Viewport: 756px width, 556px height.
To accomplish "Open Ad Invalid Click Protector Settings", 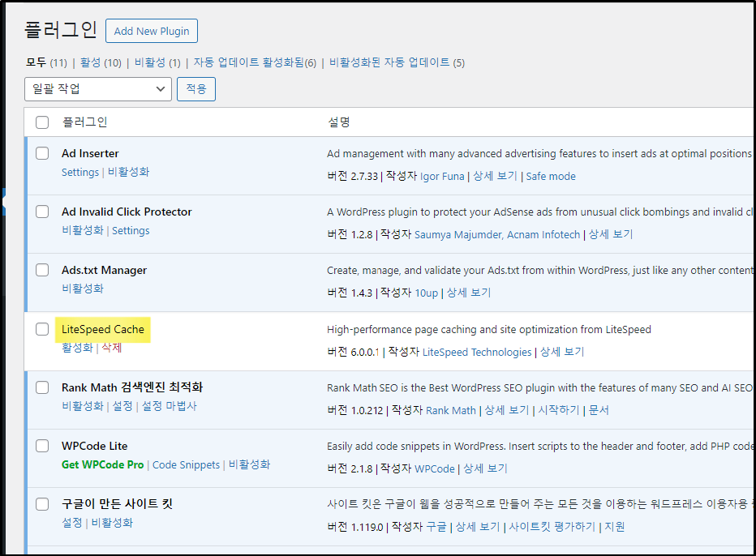I will pyautogui.click(x=131, y=230).
